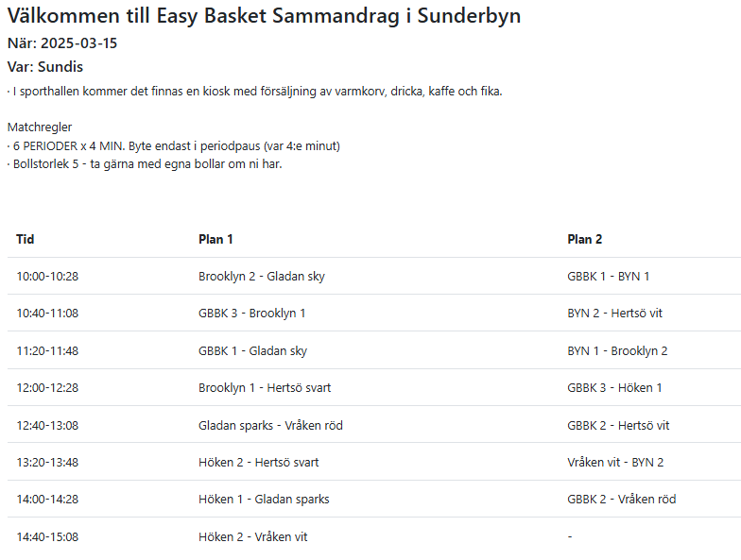Click the 'Brooklyn 2 - Gladan sky' match

(262, 277)
